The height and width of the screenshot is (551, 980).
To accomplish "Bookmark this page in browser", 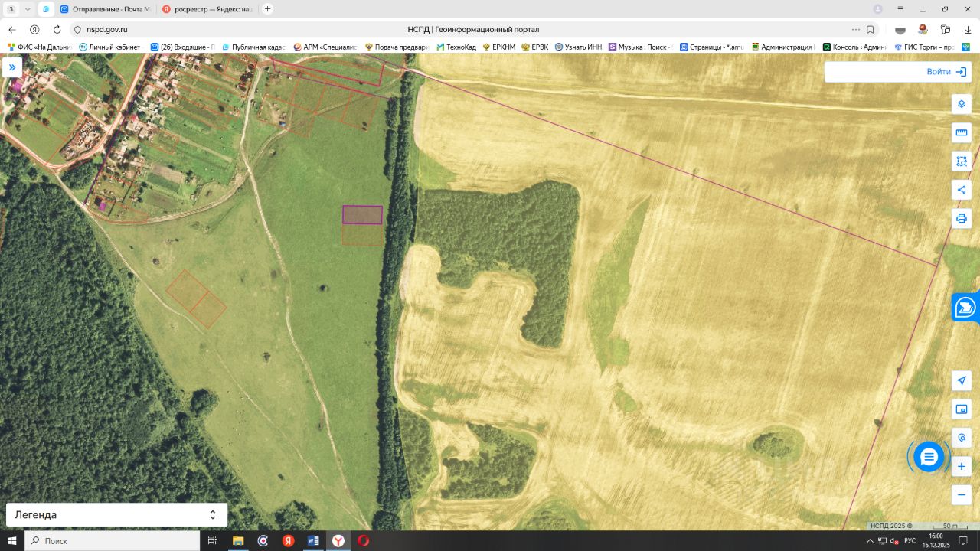I will coord(871,29).
